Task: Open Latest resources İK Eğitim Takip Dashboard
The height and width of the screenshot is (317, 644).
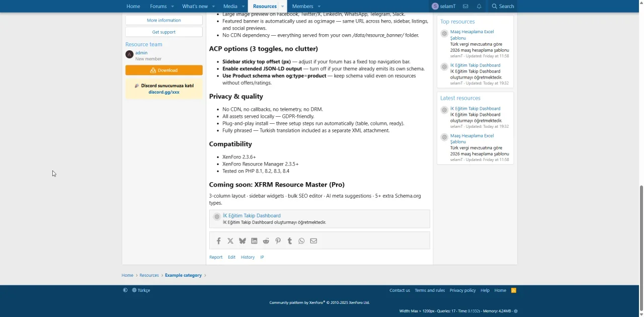Action: (475, 109)
